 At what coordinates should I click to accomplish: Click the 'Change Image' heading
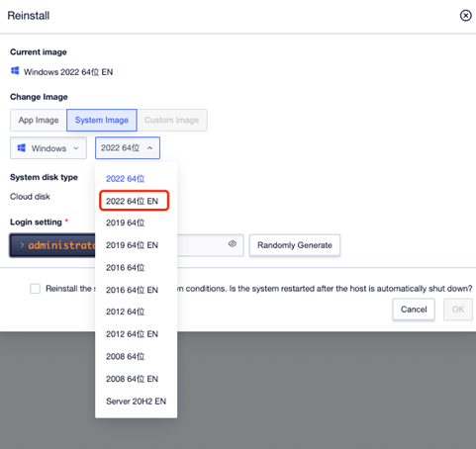(39, 97)
